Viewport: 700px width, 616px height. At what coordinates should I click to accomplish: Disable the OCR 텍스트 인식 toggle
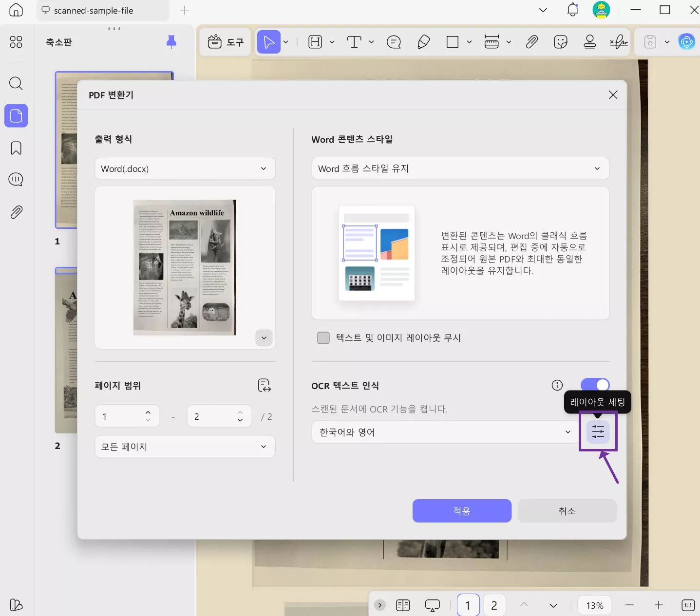click(x=595, y=385)
